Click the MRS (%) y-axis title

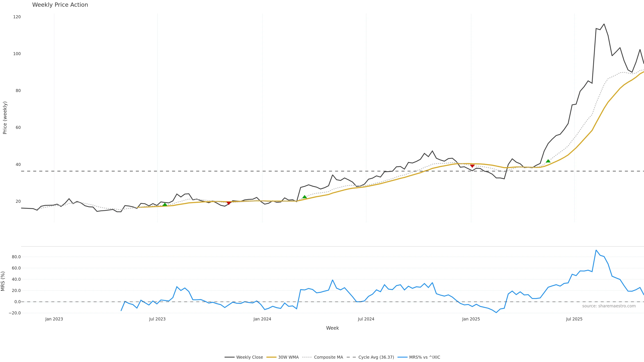coord(3,281)
